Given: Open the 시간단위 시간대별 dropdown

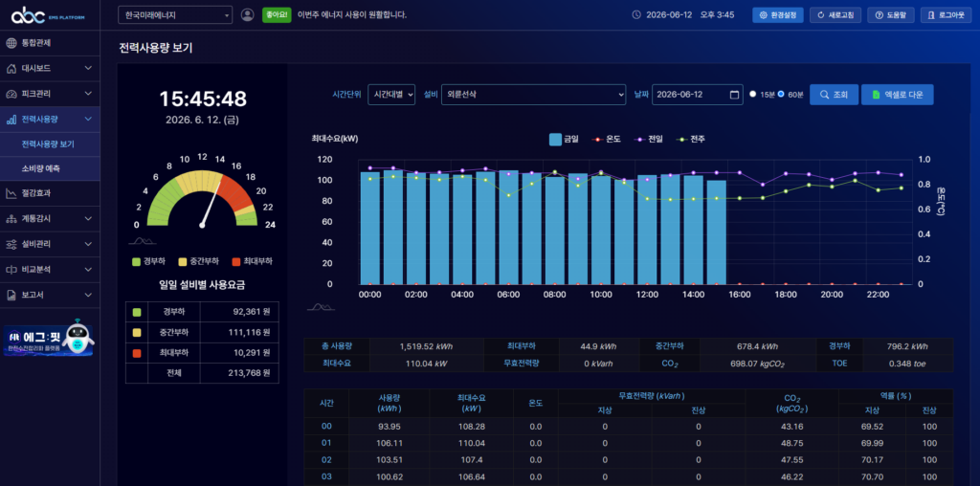Looking at the screenshot, I should click(x=391, y=95).
